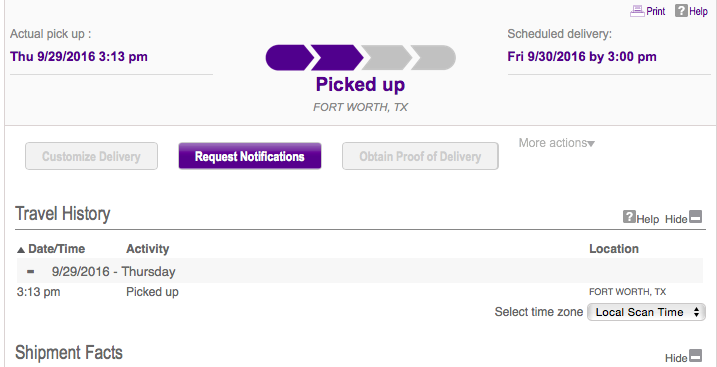Click Obtain Proof of Delivery button
Image resolution: width=717 pixels, height=367 pixels.
(420, 156)
